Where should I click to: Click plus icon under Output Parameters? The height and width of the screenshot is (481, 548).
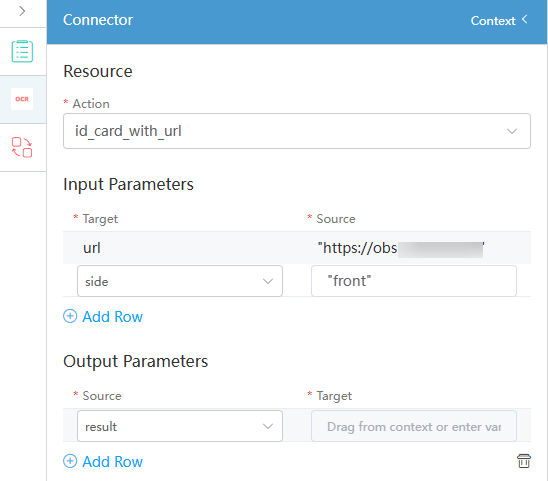point(70,461)
